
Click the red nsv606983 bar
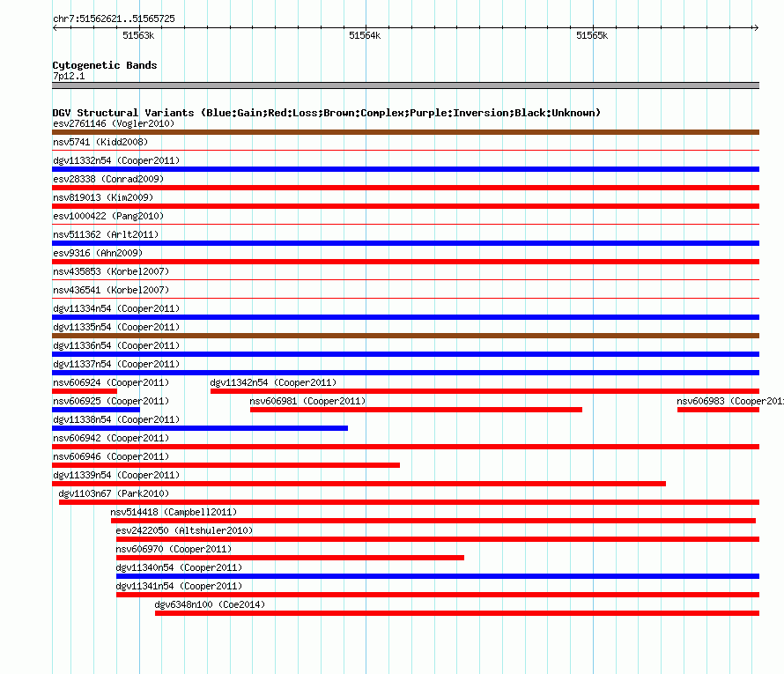(x=719, y=410)
